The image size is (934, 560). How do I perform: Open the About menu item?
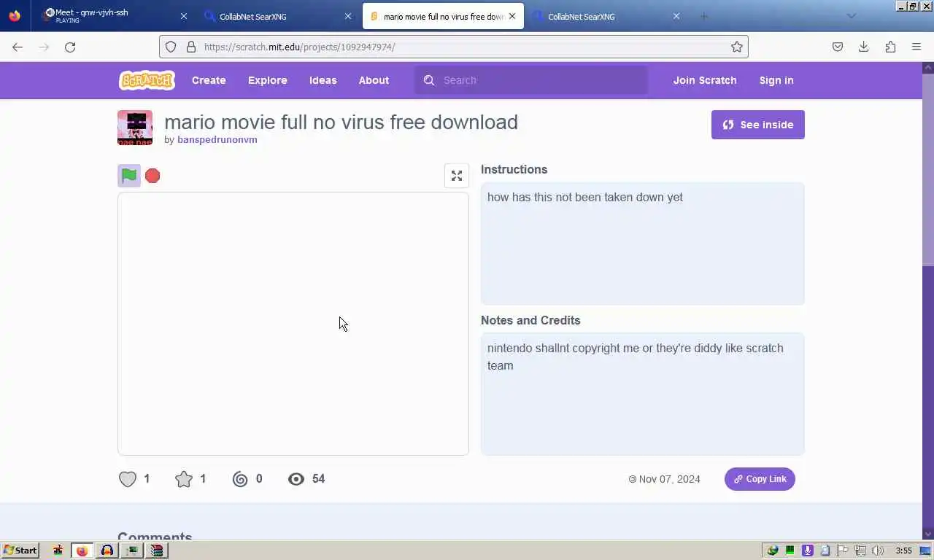[374, 80]
